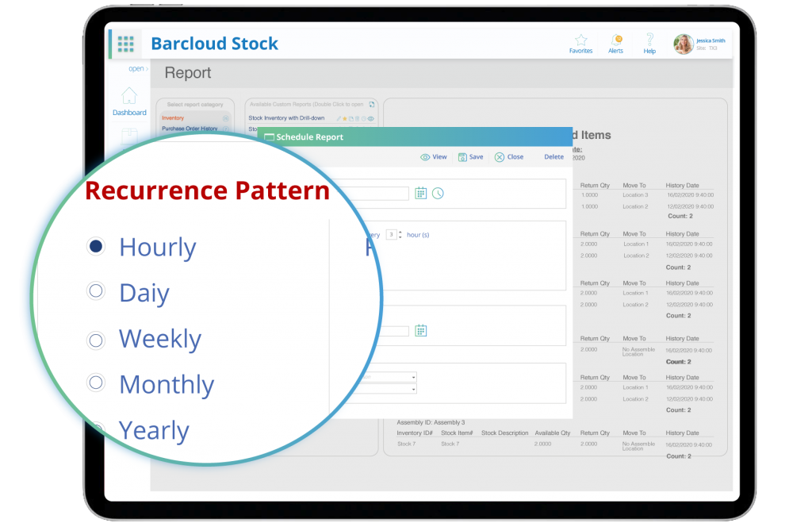Click the Inventory category row icon
812x523 pixels.
226,118
